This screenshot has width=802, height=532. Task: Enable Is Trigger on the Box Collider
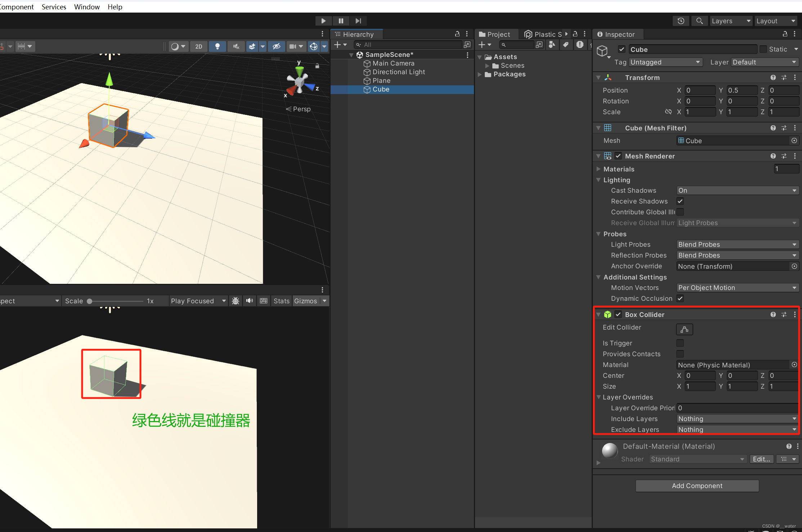(680, 343)
